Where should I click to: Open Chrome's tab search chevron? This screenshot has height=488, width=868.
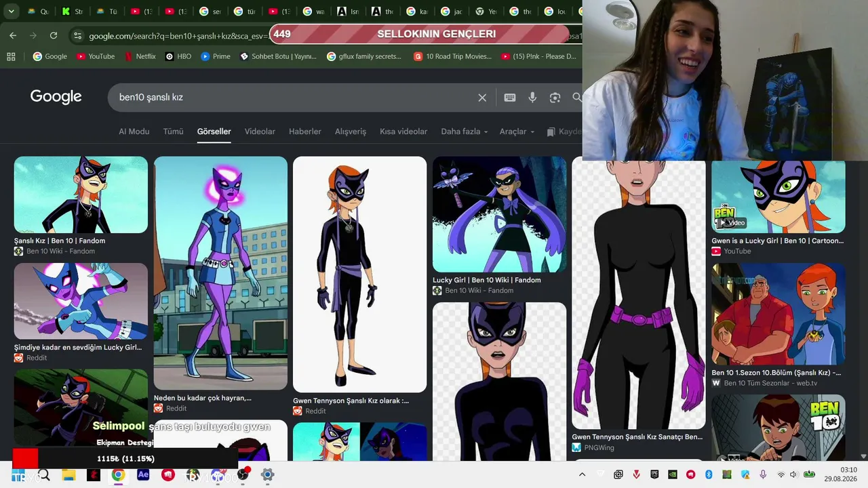click(12, 12)
